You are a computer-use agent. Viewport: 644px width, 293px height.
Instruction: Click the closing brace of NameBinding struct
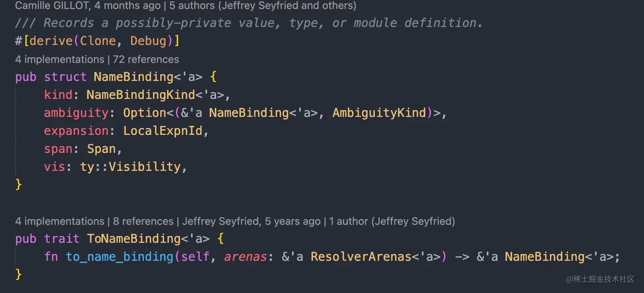[18, 184]
